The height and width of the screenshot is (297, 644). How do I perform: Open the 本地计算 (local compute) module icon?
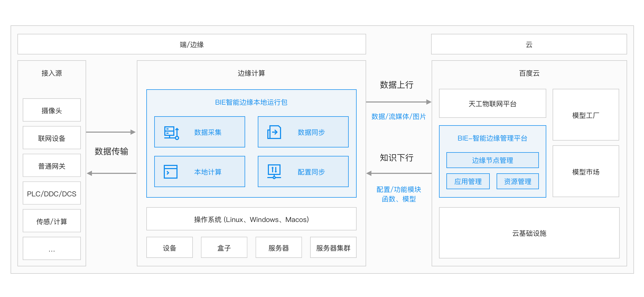[171, 171]
